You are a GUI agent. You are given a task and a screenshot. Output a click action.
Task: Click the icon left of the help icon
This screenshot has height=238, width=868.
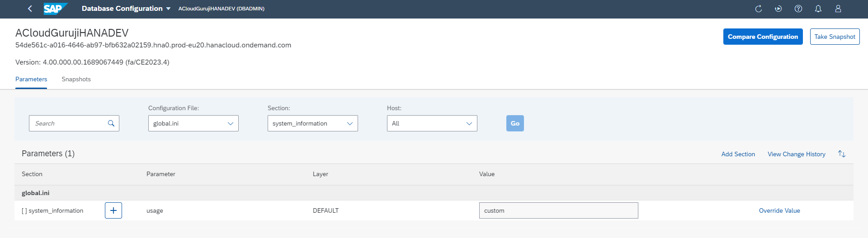coord(778,9)
